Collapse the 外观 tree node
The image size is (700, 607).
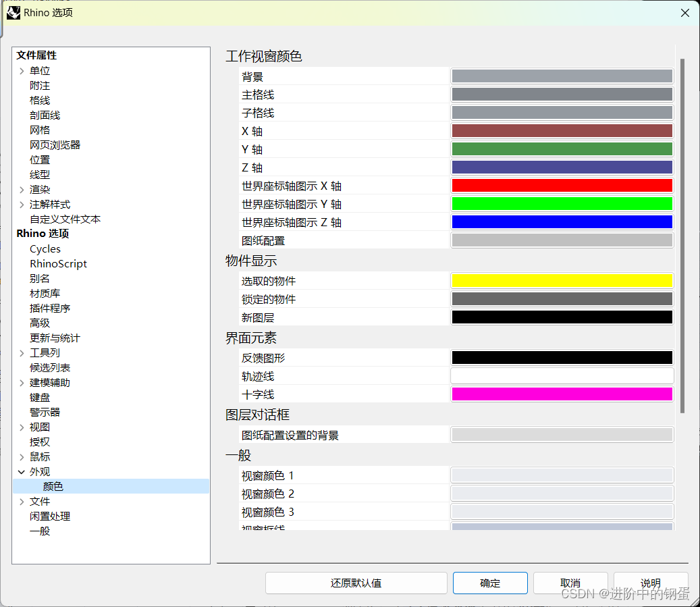(x=22, y=472)
